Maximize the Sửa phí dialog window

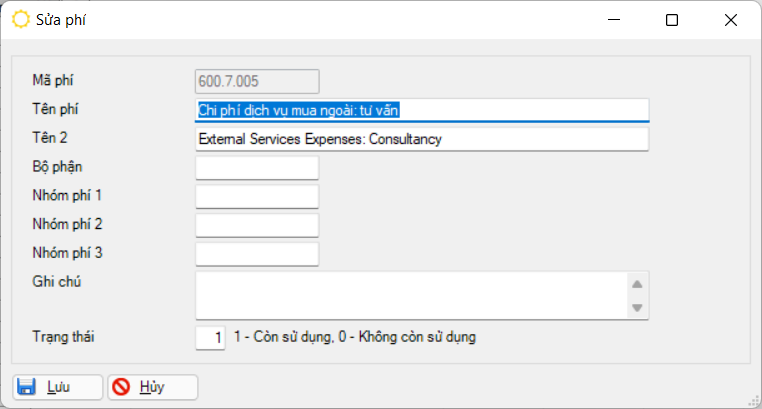(672, 20)
